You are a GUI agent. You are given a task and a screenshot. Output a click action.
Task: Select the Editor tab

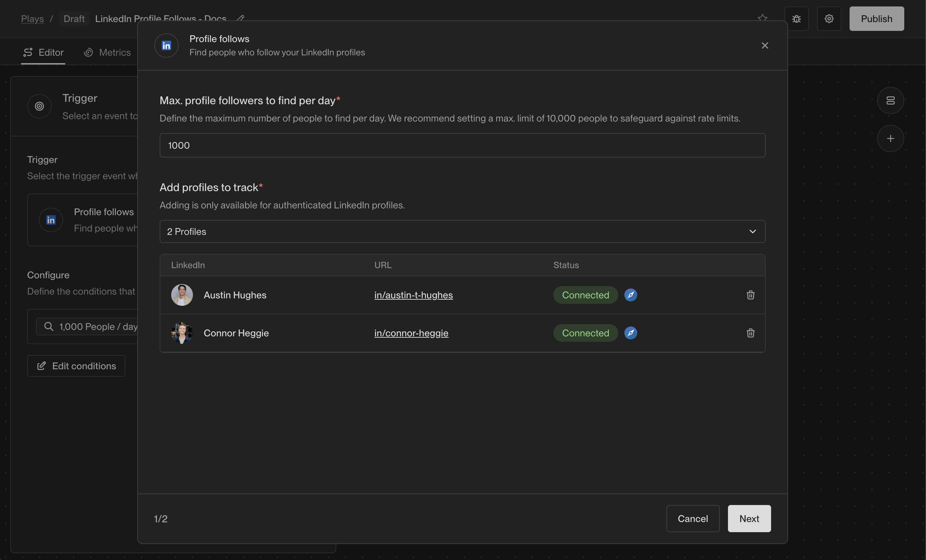click(43, 52)
